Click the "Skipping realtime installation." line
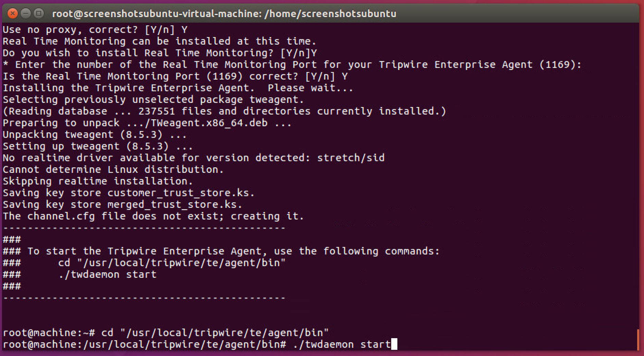 98,181
